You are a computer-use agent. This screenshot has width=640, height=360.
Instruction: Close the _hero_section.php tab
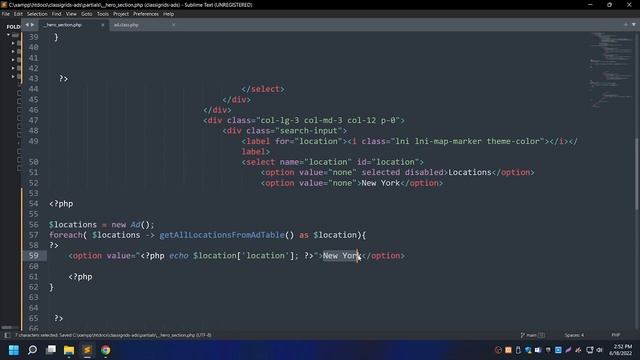[x=102, y=25]
